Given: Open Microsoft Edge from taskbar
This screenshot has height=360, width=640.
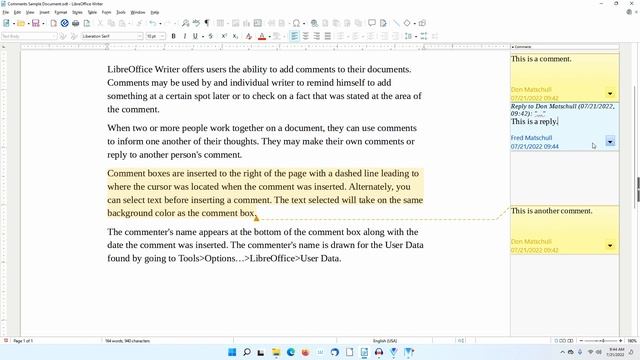Looking at the screenshot, I should [x=291, y=352].
